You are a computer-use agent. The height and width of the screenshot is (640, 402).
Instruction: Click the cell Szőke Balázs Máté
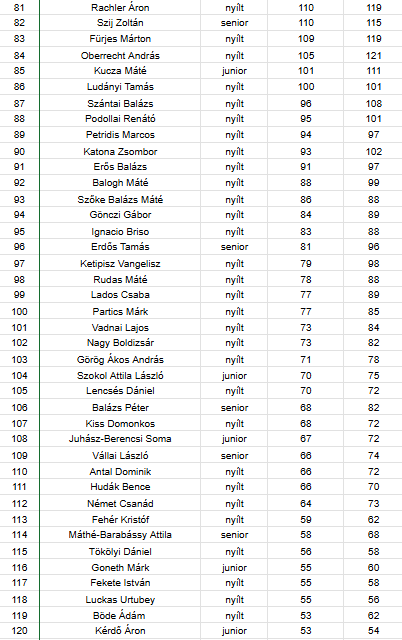click(x=120, y=200)
